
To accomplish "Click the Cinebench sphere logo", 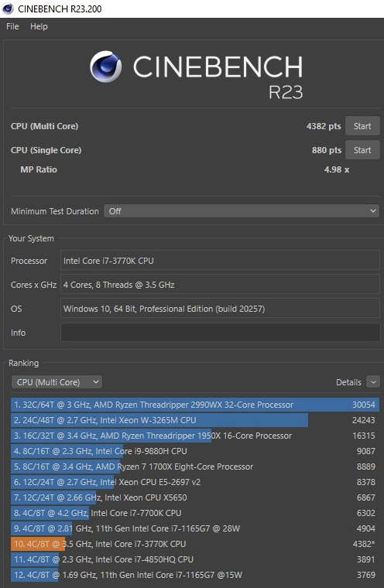I will [105, 67].
